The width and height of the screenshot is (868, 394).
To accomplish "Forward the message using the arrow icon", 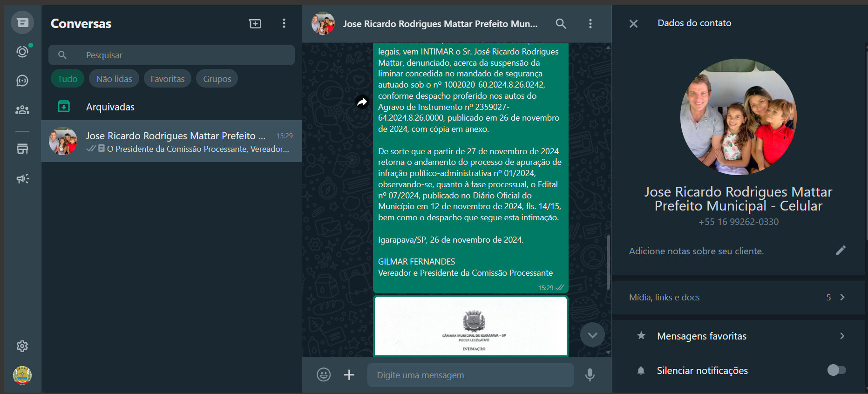I will coord(362,102).
